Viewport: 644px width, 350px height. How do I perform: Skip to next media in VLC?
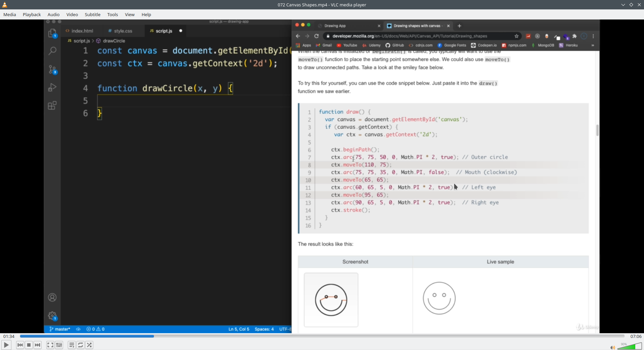(x=38, y=345)
